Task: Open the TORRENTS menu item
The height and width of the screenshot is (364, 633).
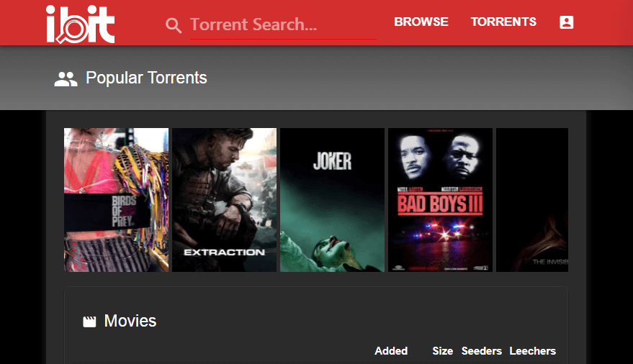Action: coord(503,22)
